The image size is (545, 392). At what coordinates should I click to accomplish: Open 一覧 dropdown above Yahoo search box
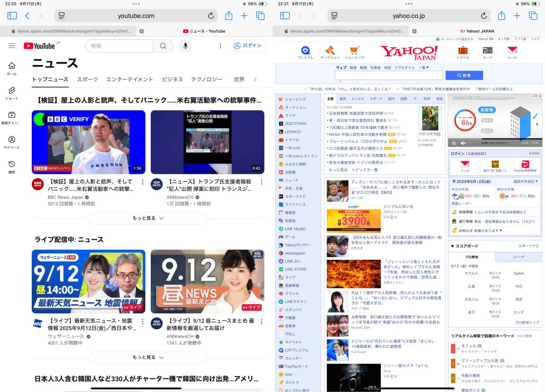(423, 68)
